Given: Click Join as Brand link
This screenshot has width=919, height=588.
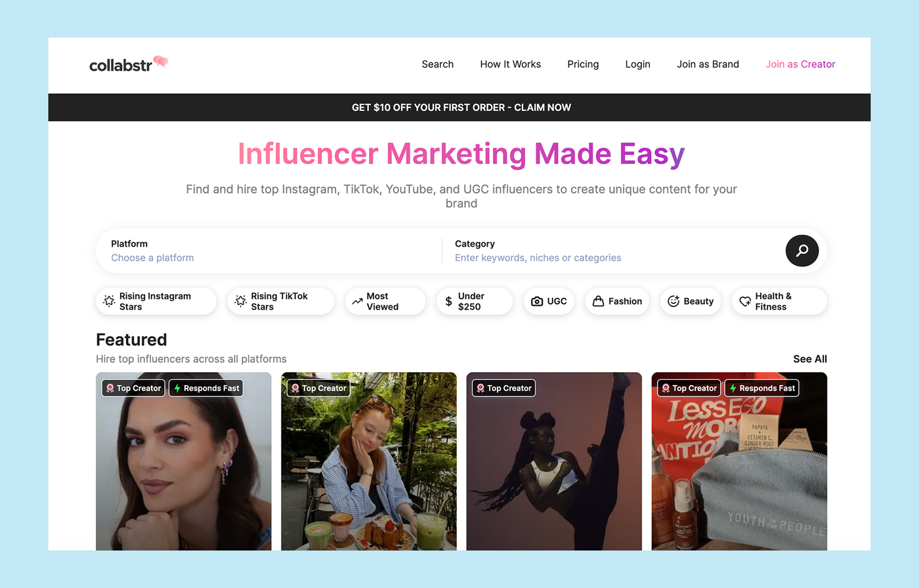Looking at the screenshot, I should click(x=708, y=64).
